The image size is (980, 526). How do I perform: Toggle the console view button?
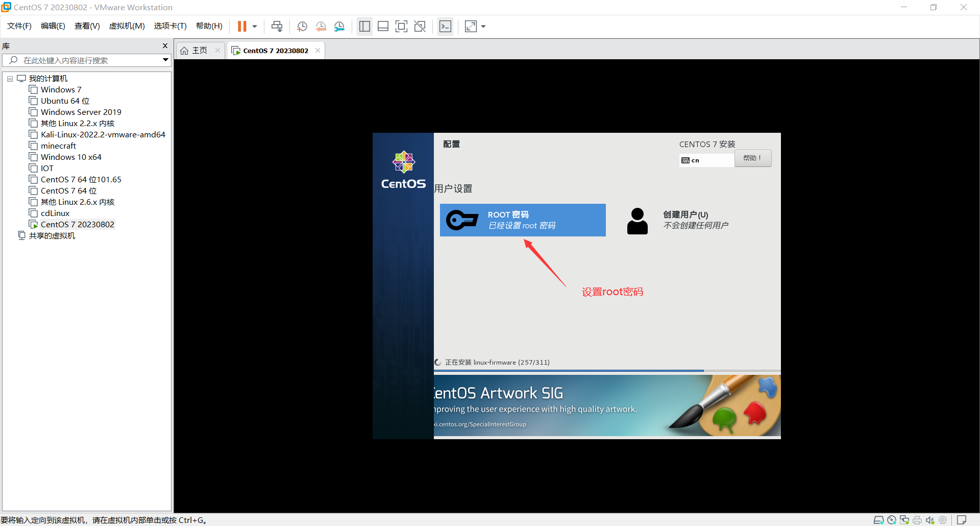(x=445, y=26)
